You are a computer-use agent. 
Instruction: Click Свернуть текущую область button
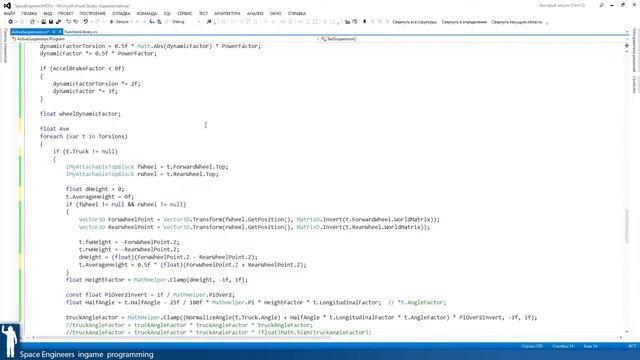coord(517,22)
